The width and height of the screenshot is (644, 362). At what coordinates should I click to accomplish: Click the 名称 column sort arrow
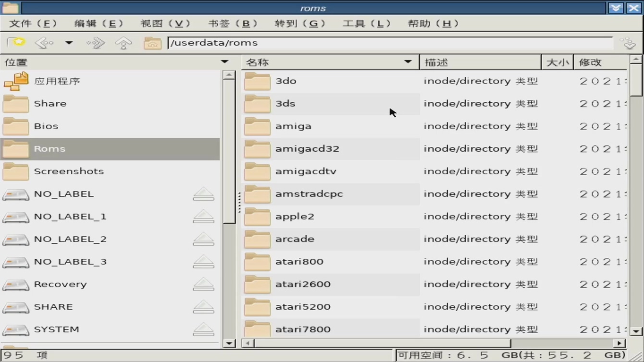click(x=408, y=62)
